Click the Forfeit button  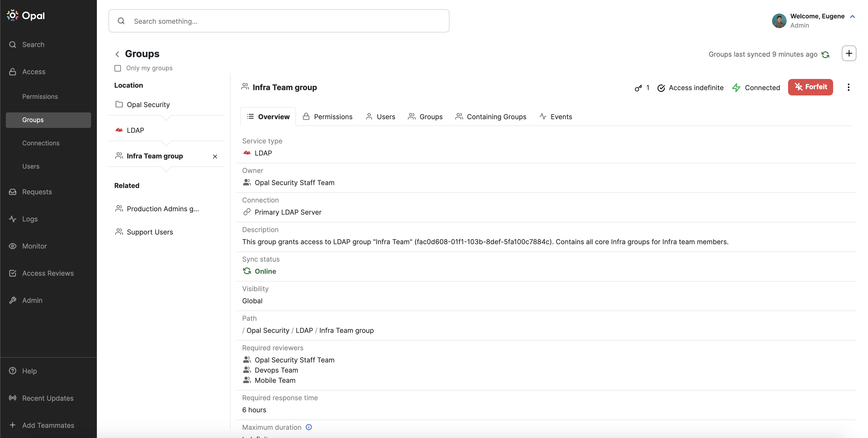[x=810, y=87]
